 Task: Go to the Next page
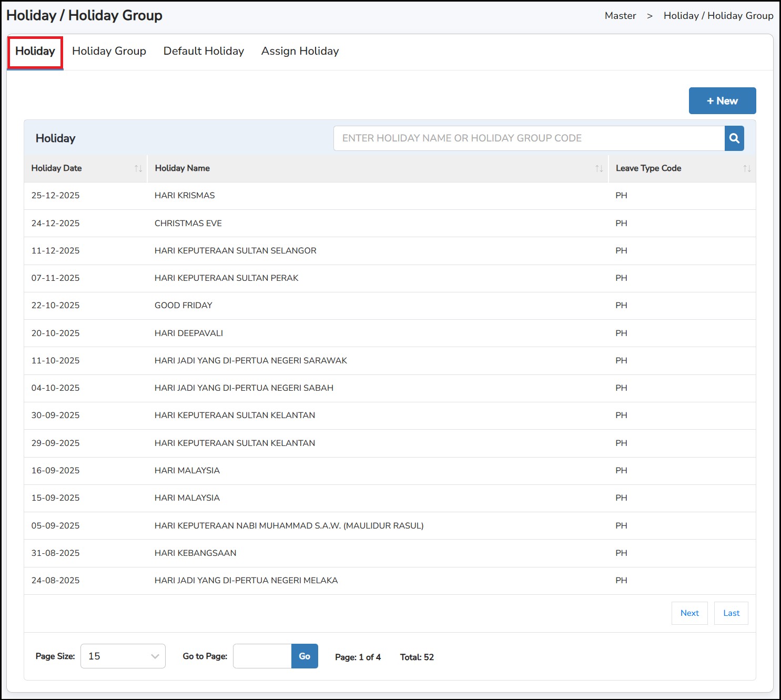689,613
